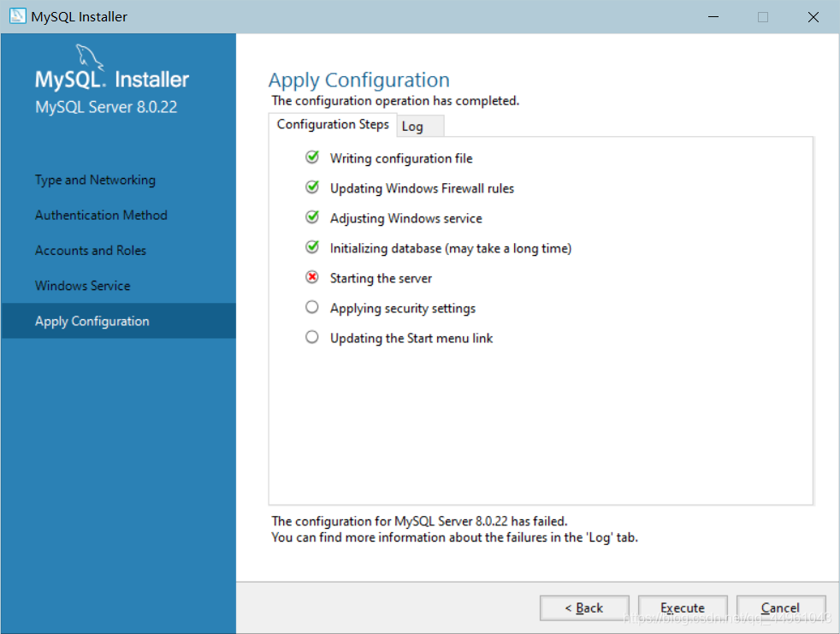Click green check beside Initializing database
The width and height of the screenshot is (840, 634).
point(311,247)
